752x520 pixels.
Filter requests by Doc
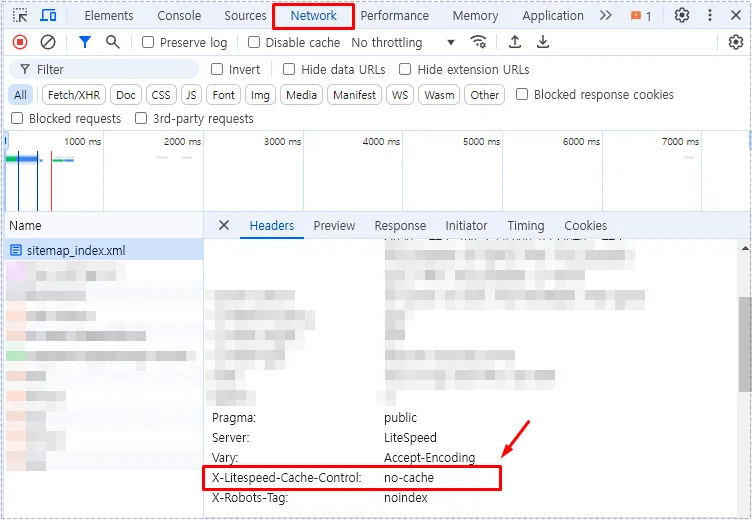coord(126,95)
